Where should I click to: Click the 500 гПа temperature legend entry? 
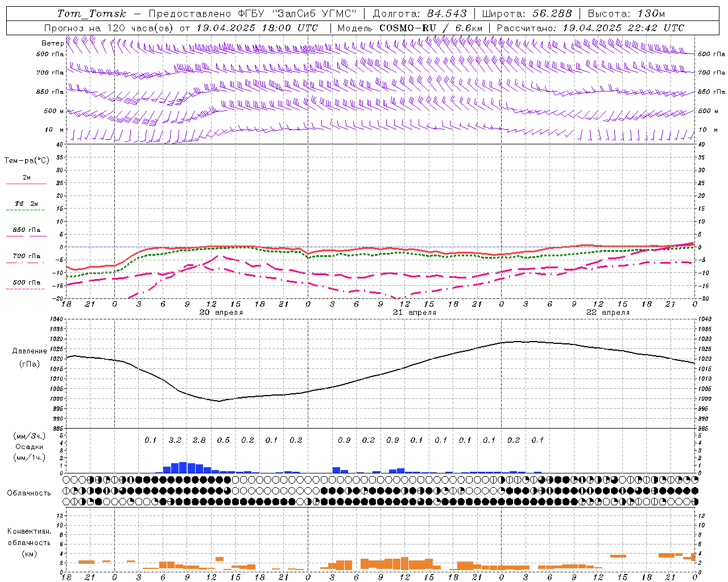coord(27,282)
